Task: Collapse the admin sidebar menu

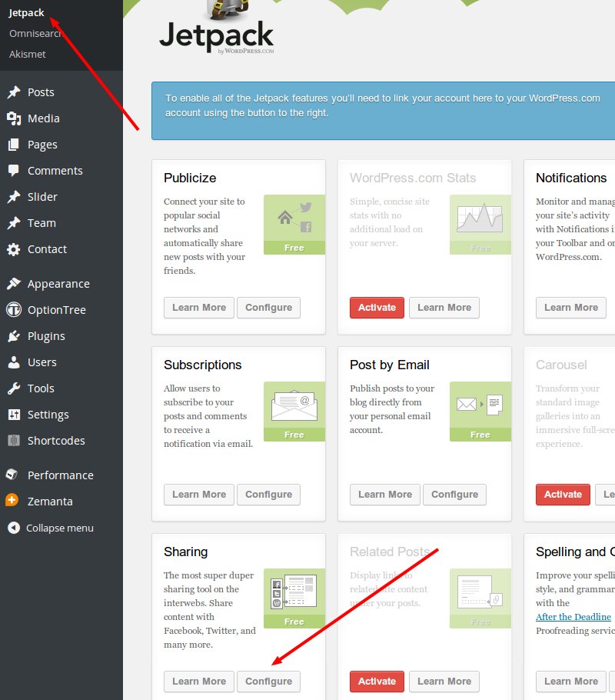Action: [51, 528]
